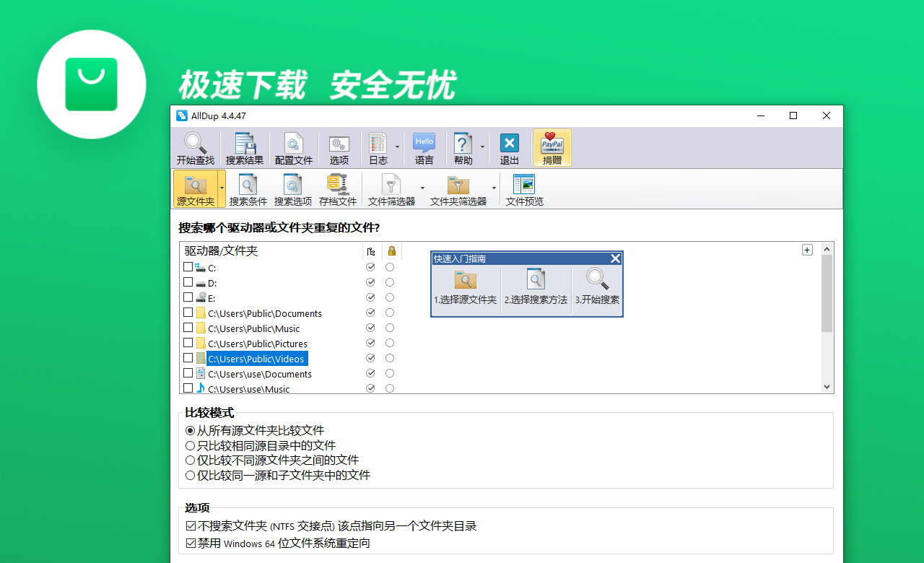
Task: Click the PayPal 捐赠 donate button
Action: pyautogui.click(x=552, y=148)
